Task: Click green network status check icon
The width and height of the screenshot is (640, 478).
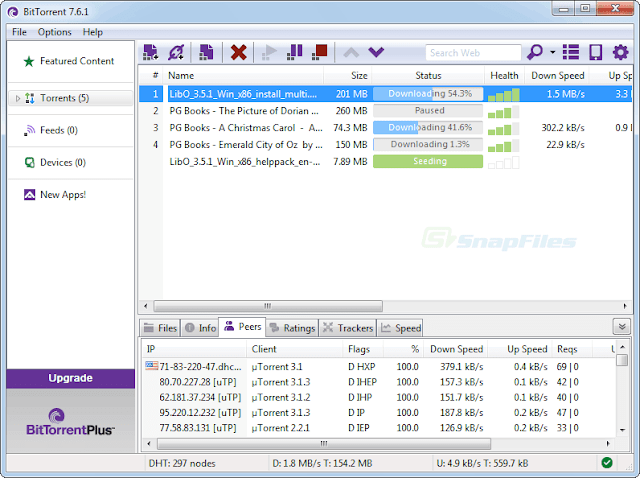Action: tap(607, 462)
